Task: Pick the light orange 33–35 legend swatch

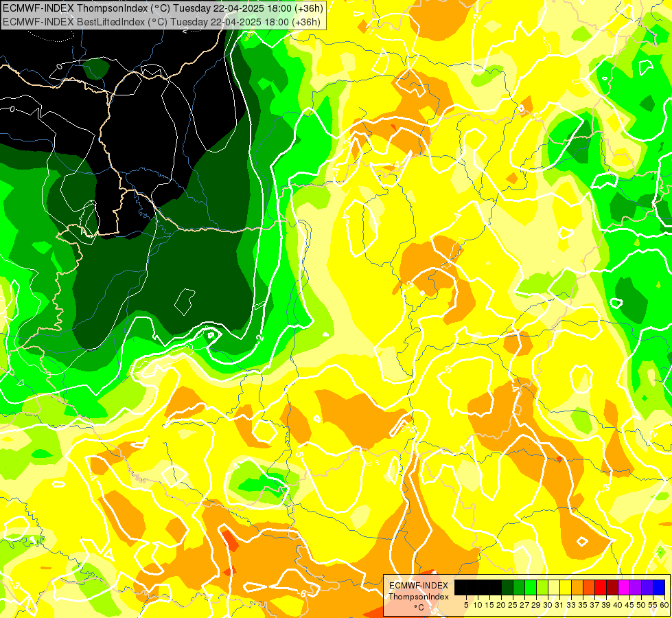Action: tap(577, 588)
